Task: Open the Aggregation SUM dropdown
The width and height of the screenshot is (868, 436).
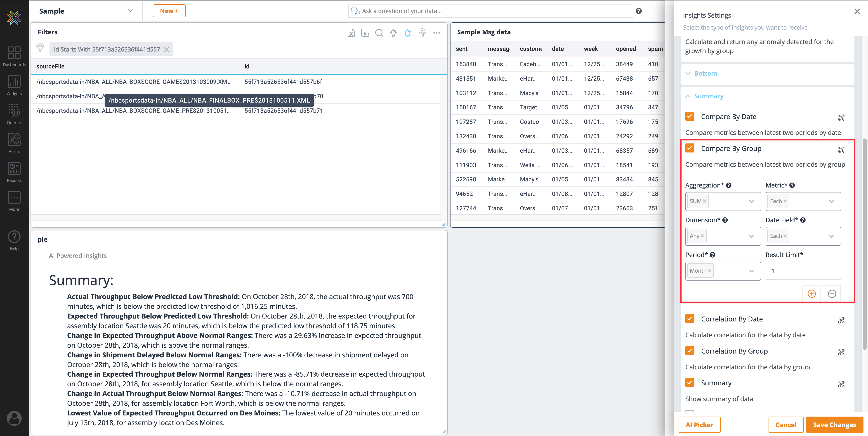Action: click(751, 201)
